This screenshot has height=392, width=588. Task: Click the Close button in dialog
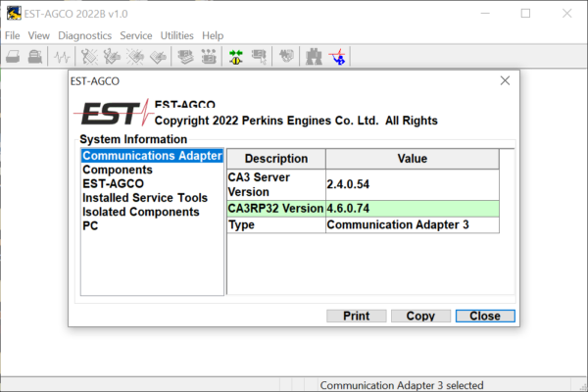pyautogui.click(x=485, y=316)
